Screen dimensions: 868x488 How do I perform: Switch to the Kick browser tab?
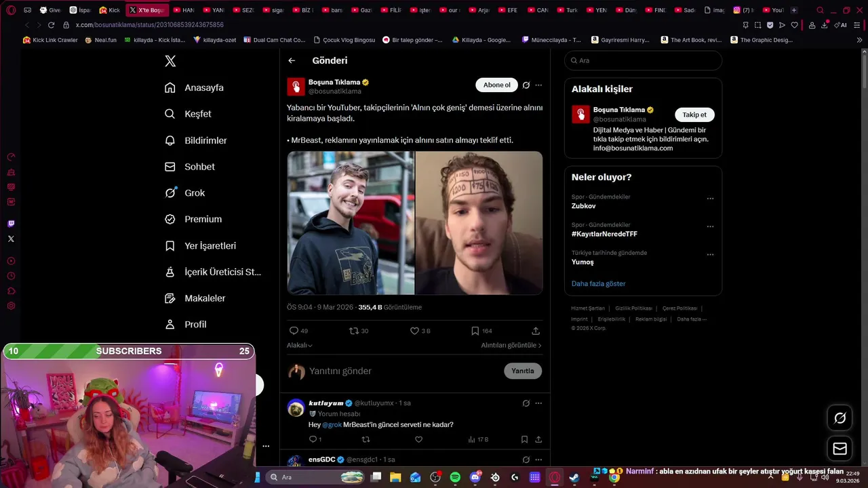coord(109,10)
